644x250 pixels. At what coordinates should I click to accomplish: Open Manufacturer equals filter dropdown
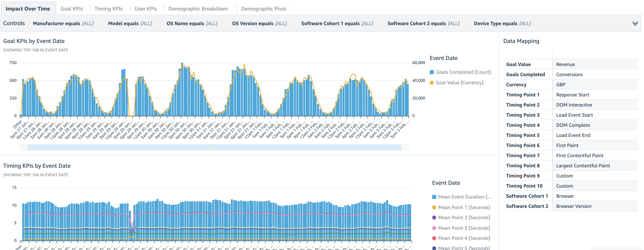(x=63, y=24)
